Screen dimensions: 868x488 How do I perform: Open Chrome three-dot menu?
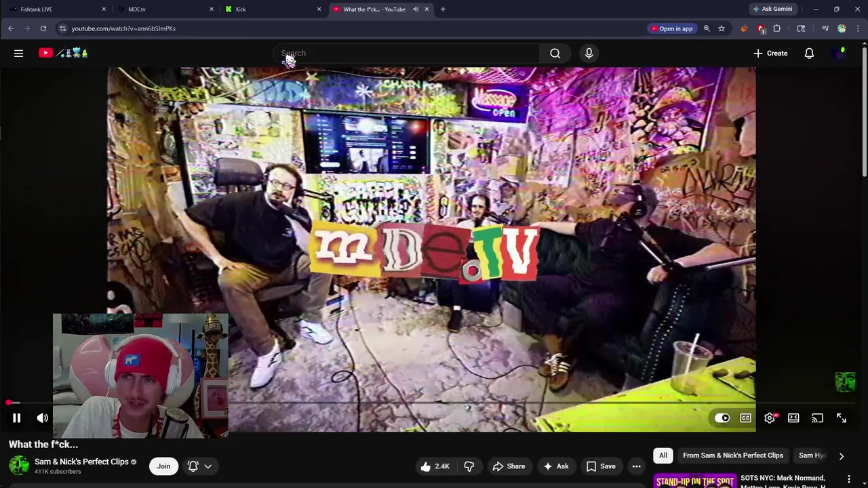(858, 28)
